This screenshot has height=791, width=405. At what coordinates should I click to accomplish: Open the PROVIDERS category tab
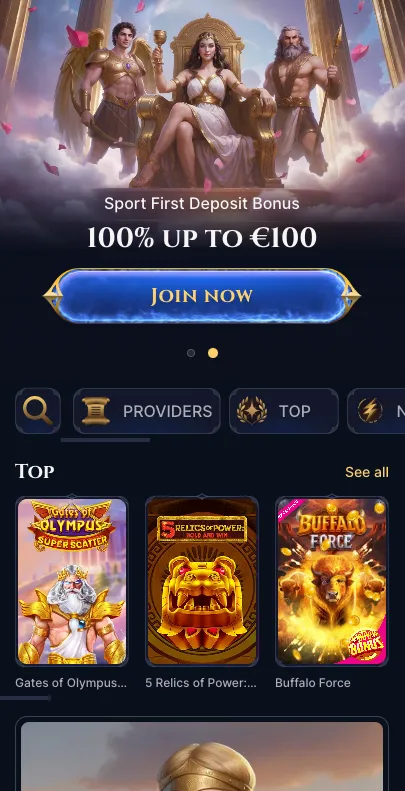pos(147,411)
